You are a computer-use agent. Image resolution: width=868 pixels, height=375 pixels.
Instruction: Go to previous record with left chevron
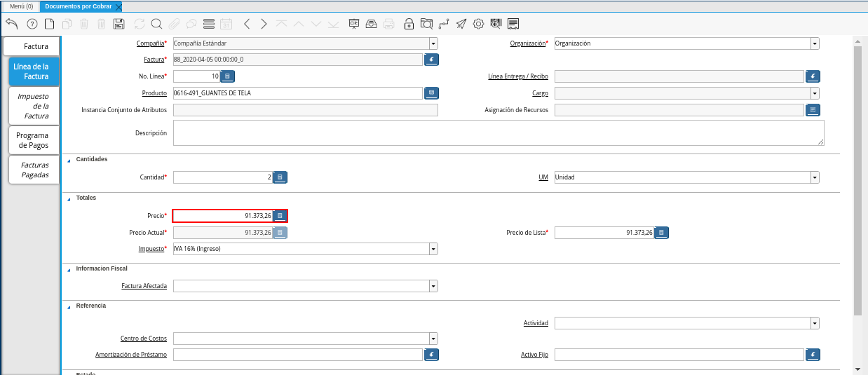(x=247, y=24)
